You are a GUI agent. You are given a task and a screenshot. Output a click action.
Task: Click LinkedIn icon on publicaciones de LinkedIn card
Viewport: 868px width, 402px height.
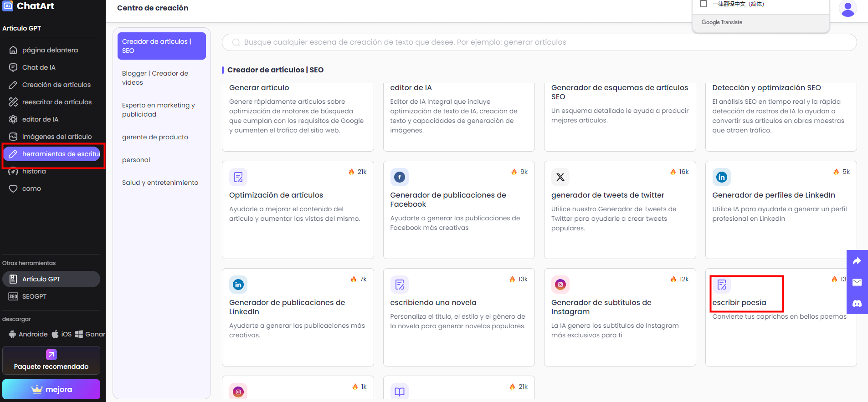[x=238, y=285]
